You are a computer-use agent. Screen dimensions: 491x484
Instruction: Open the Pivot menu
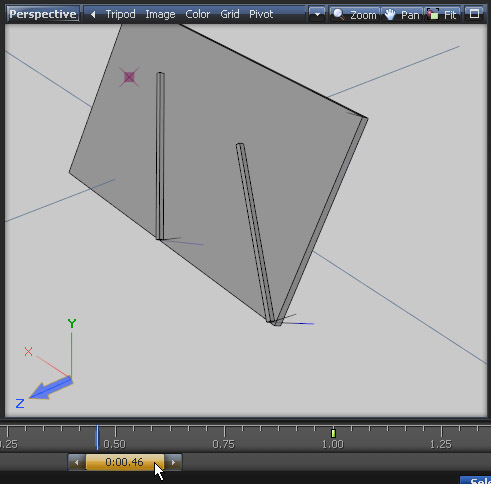click(x=261, y=14)
